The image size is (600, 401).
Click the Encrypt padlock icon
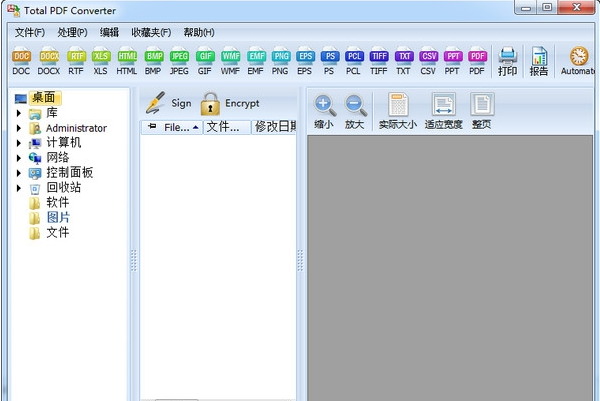[x=210, y=103]
